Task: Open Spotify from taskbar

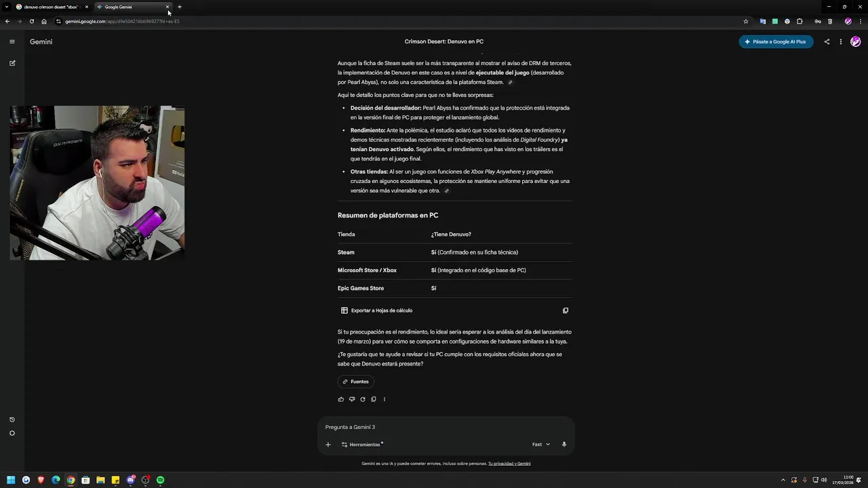Action: point(160,480)
